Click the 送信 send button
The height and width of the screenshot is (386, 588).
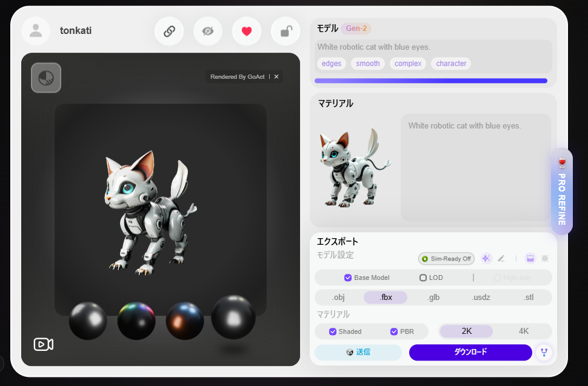[x=358, y=352]
